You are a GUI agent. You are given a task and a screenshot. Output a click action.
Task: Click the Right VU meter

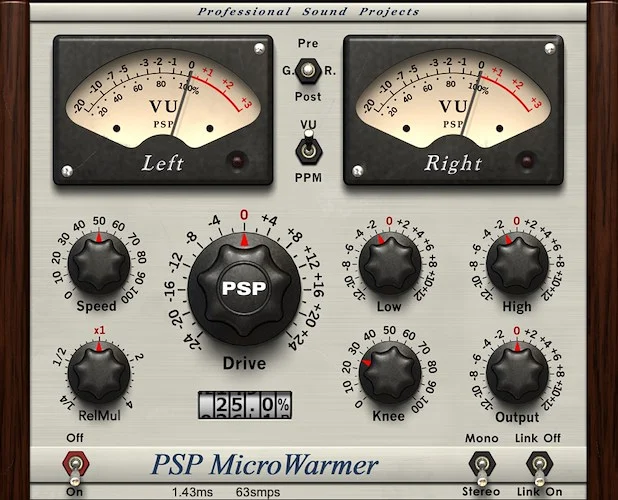[x=453, y=110]
